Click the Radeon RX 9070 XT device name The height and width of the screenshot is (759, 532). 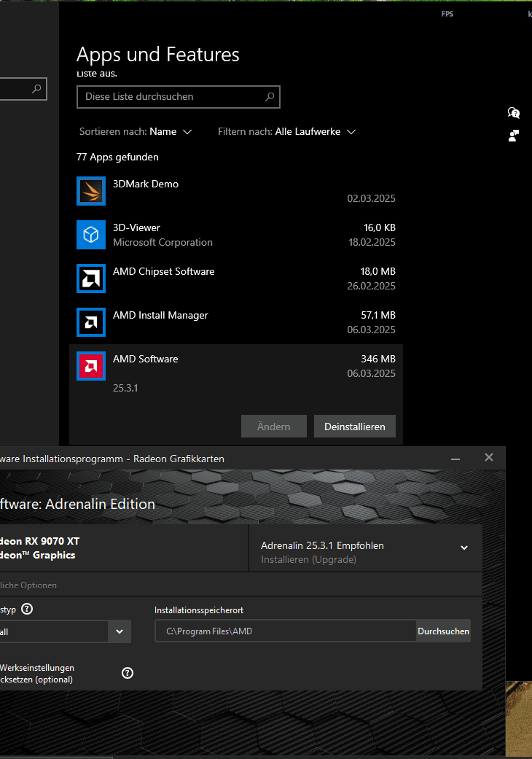coord(39,541)
